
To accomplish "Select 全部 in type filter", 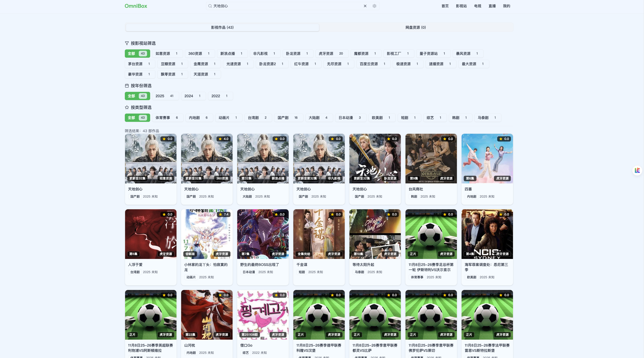I will [x=137, y=118].
